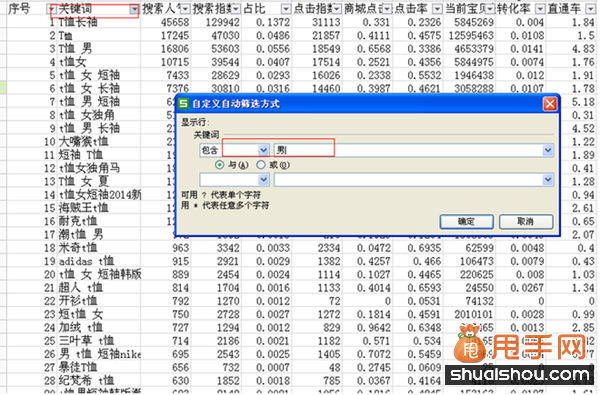Select cell with keyword T恤长袖
This screenshot has height=395, width=600.
click(99, 22)
